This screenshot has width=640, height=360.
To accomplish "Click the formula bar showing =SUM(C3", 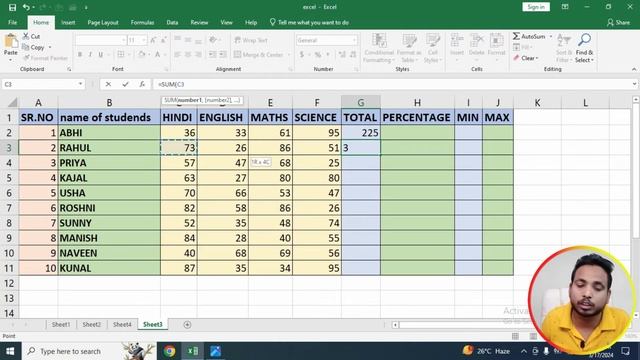I will click(392, 84).
